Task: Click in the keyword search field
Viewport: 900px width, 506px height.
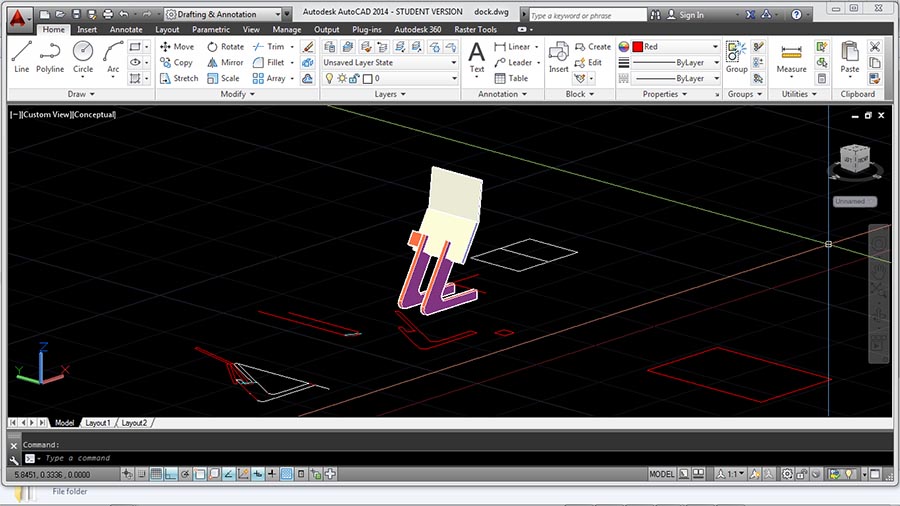Action: (587, 15)
